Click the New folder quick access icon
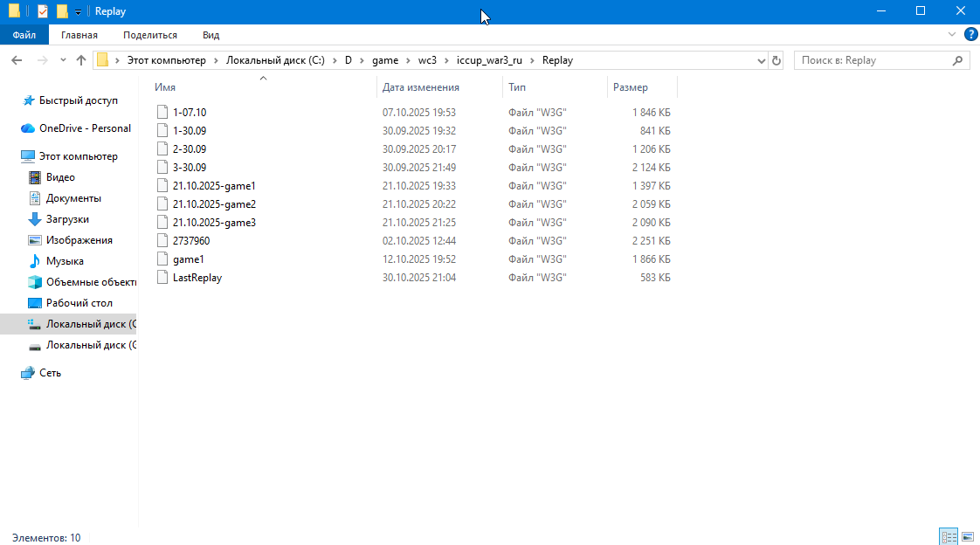This screenshot has height=545, width=980. point(62,11)
